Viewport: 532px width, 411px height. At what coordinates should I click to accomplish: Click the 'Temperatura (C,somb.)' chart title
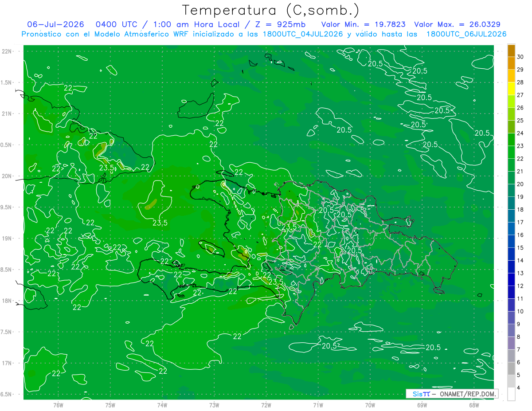(x=270, y=11)
